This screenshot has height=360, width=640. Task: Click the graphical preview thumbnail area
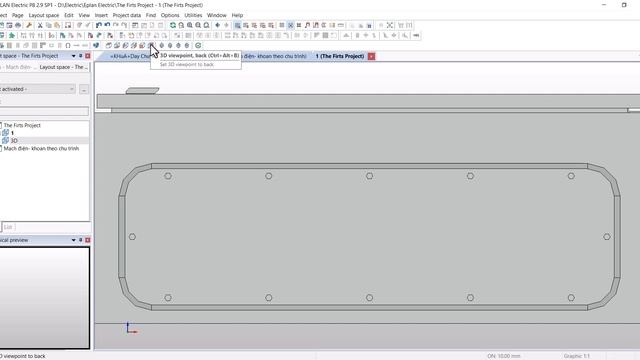(44, 298)
